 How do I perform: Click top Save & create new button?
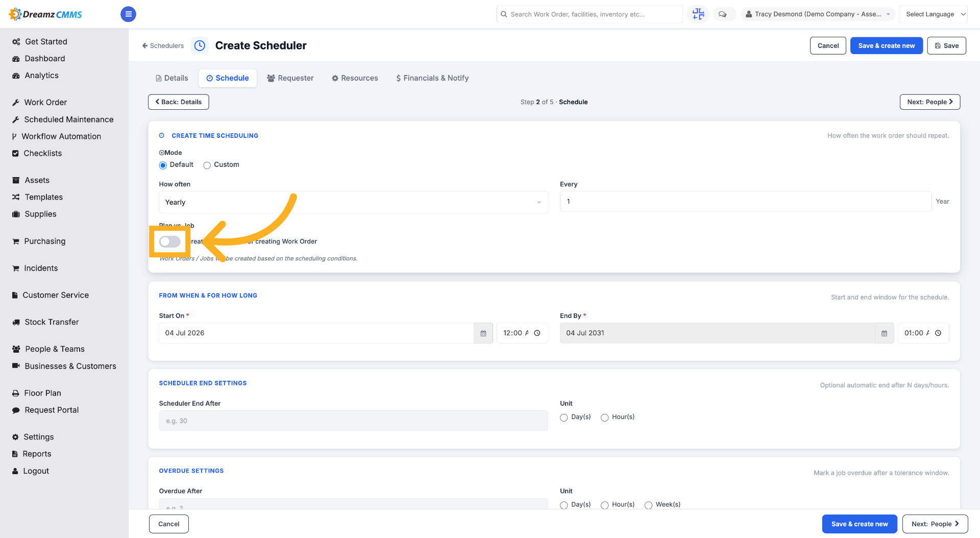(886, 45)
